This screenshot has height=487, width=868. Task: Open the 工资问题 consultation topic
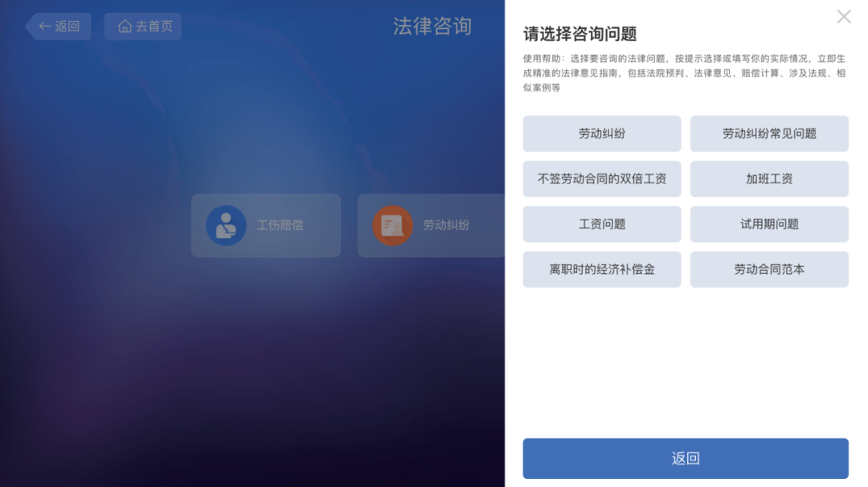[602, 224]
